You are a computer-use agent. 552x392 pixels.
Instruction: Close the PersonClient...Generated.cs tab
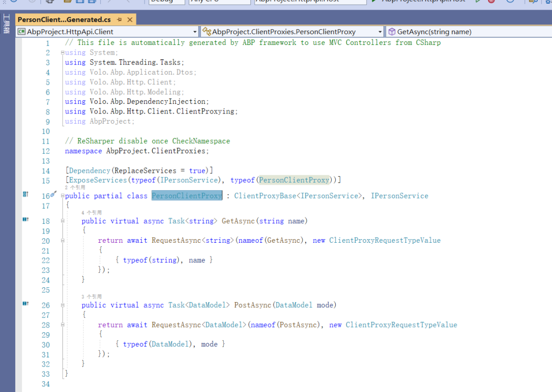(130, 20)
